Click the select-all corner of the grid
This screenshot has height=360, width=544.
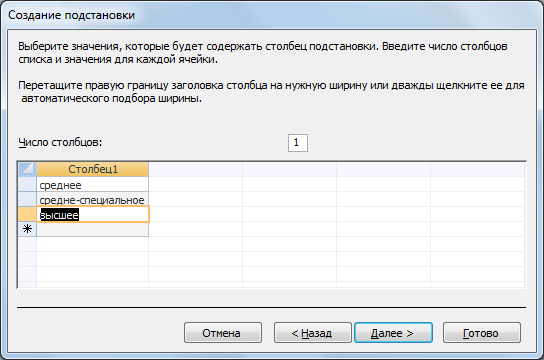coord(27,169)
